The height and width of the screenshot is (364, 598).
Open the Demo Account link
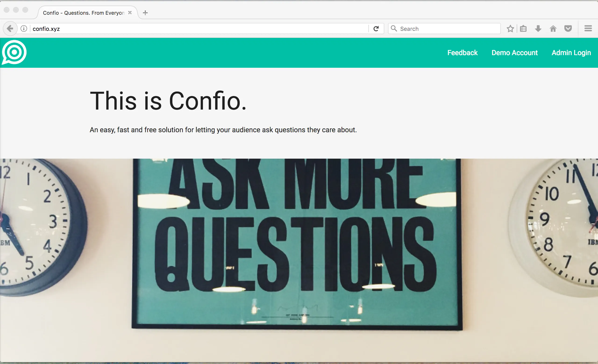click(x=515, y=53)
